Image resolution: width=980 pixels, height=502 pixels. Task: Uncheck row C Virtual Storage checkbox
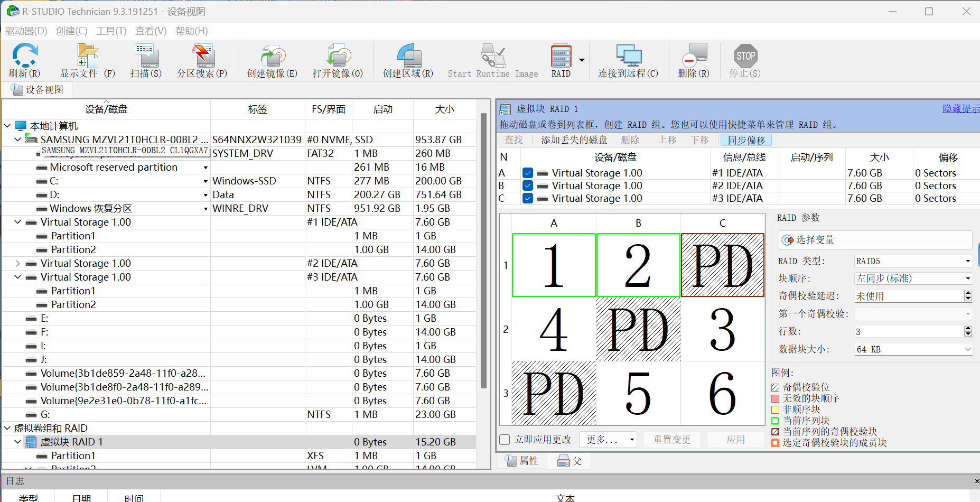coord(527,198)
